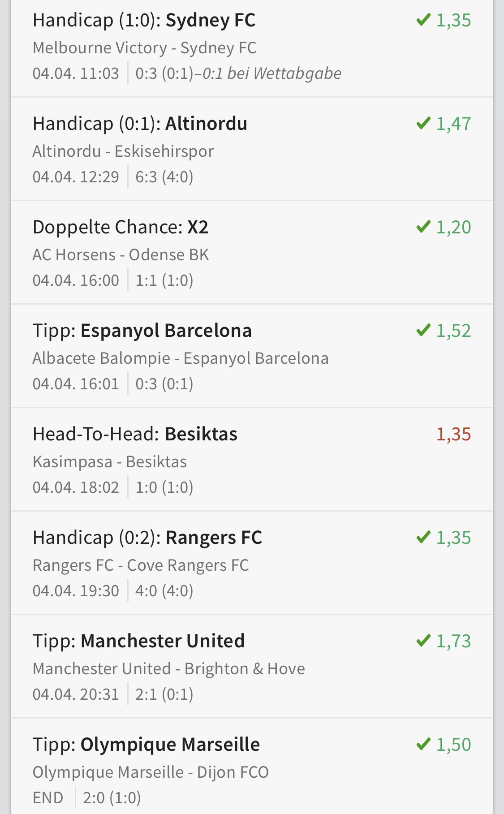Open the Head-To-Head Besiktas bet entry

[135, 435]
